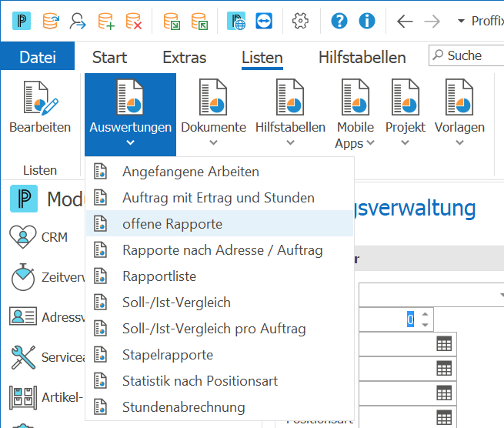The image size is (504, 428).
Task: Select Rapportliste from the menu
Action: click(219, 276)
